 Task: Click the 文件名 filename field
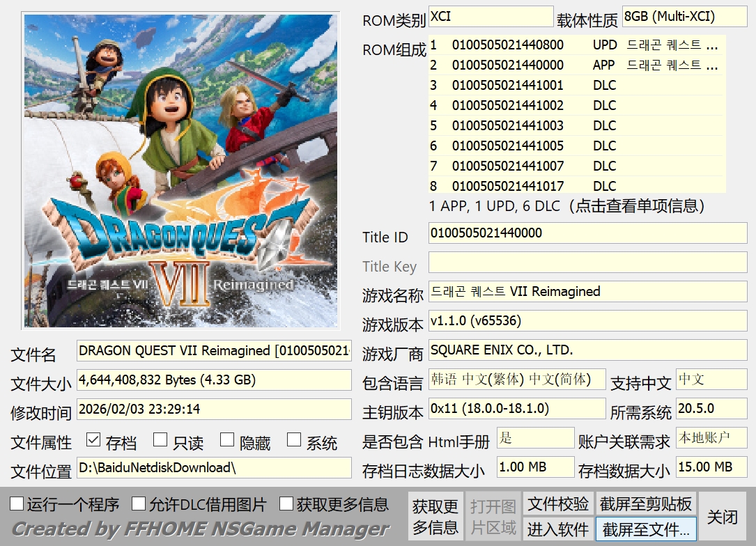click(x=214, y=351)
